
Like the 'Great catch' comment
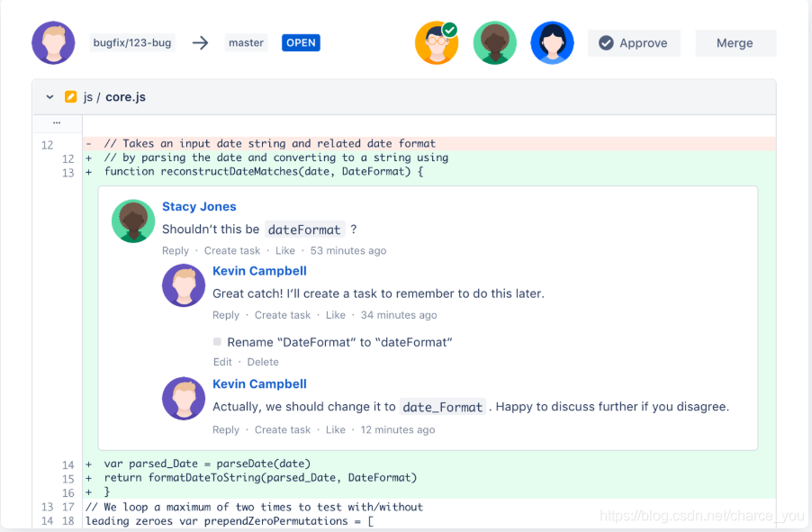pos(335,315)
